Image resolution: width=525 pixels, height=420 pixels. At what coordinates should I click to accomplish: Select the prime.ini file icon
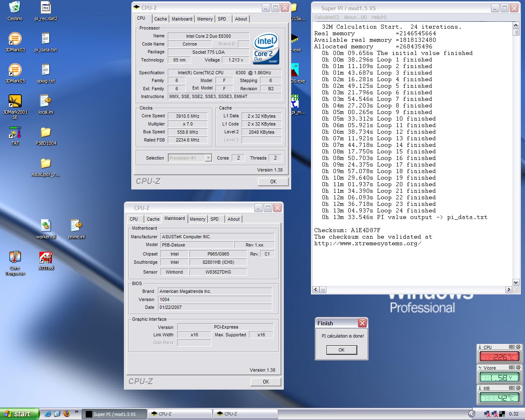coord(76,226)
